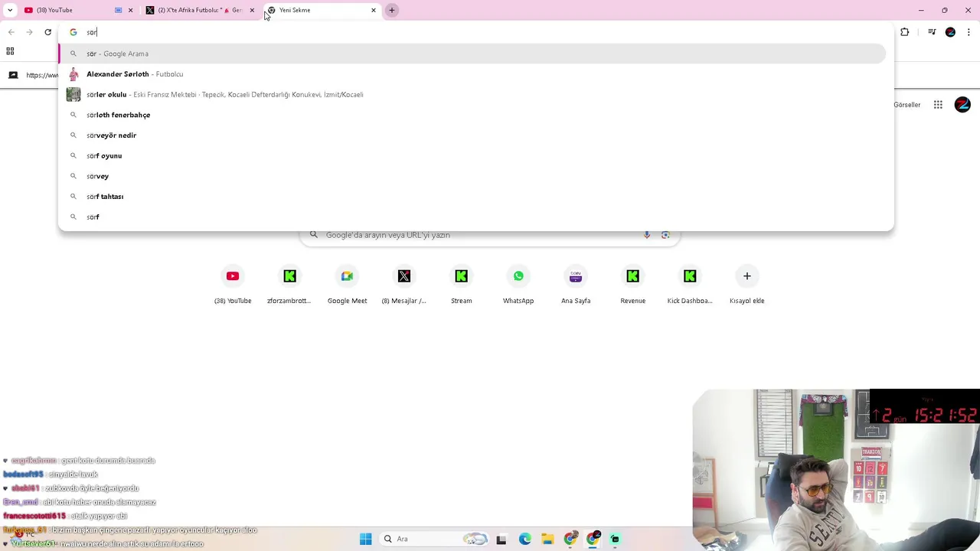The height and width of the screenshot is (551, 980).
Task: Open the Revenue shortcut tile
Action: point(632,285)
